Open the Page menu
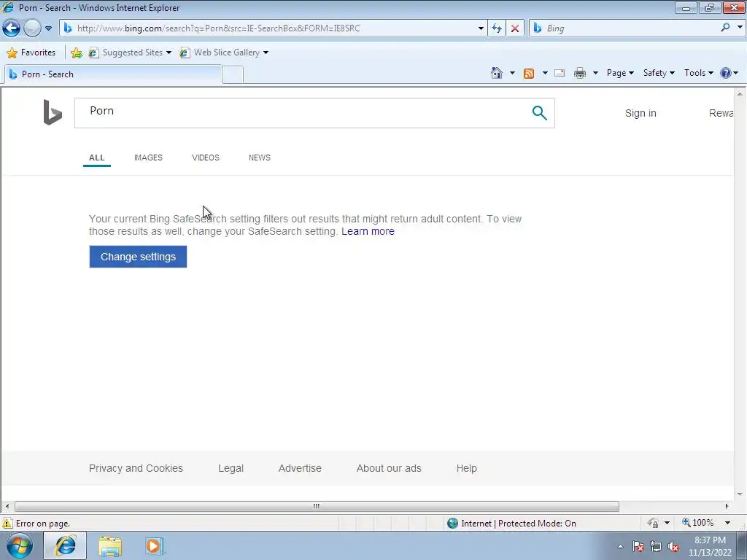Screen dimensions: 747x560 click(620, 73)
